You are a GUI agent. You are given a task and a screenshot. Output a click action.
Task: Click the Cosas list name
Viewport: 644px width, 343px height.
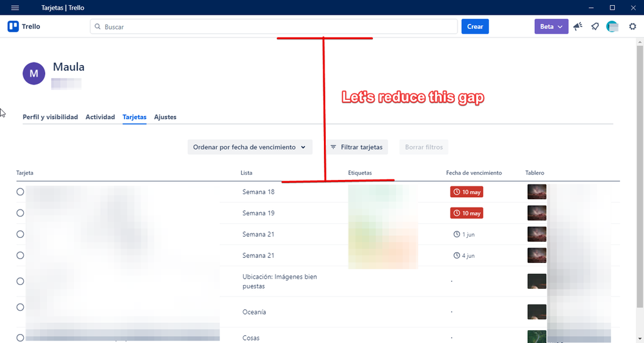(x=251, y=338)
